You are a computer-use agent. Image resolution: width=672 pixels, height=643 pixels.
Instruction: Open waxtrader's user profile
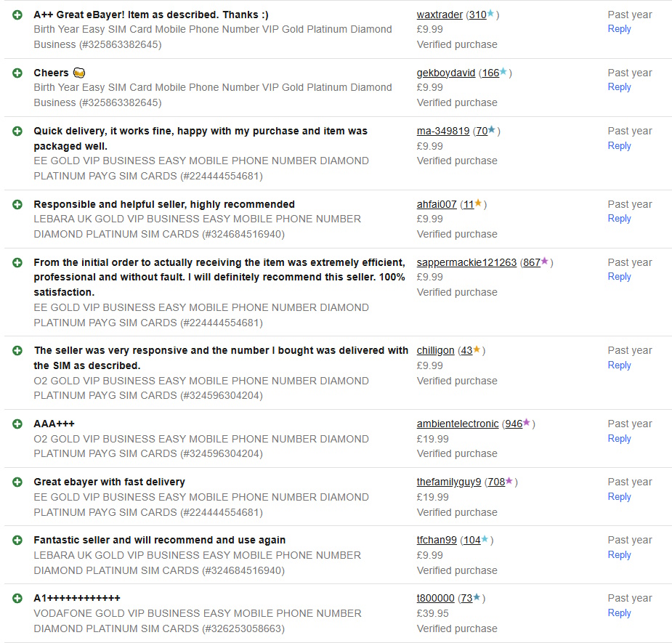[440, 15]
